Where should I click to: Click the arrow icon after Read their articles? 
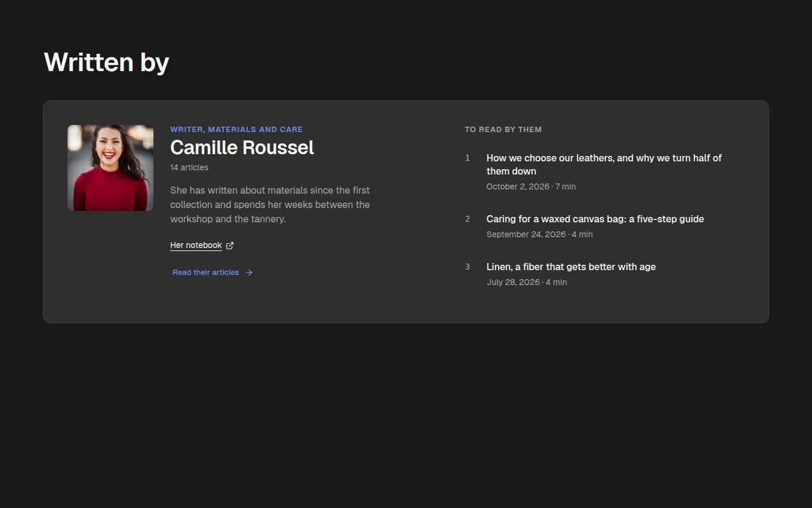point(249,273)
